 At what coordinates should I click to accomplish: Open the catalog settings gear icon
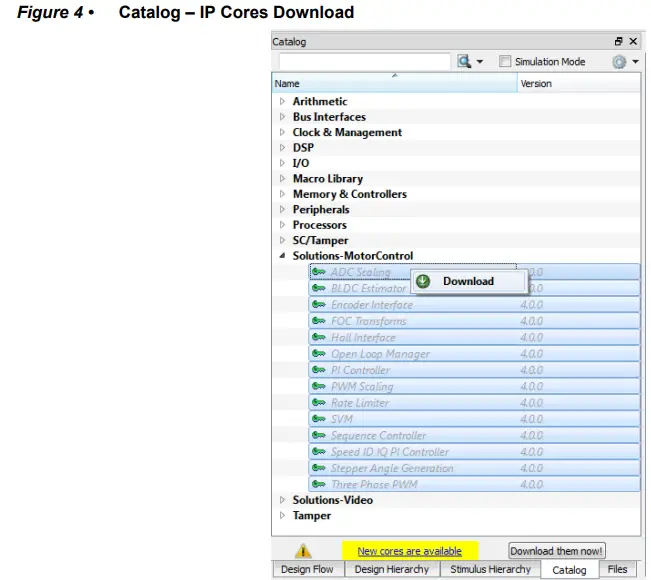(621, 62)
